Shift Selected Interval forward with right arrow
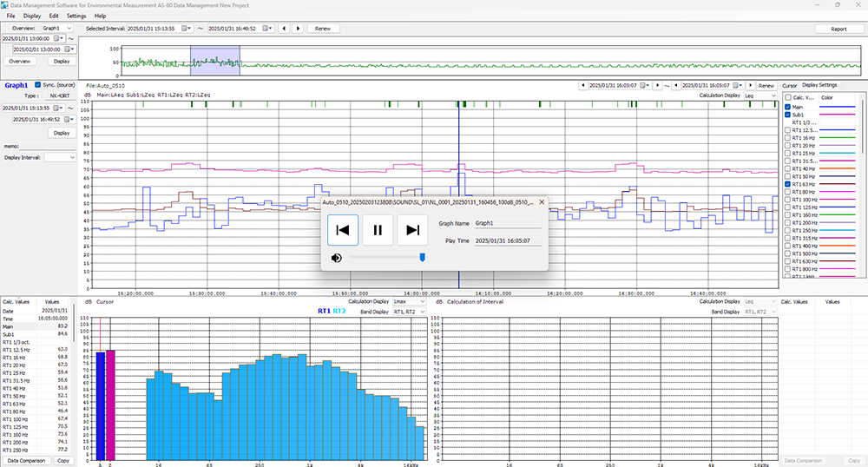 pyautogui.click(x=298, y=29)
